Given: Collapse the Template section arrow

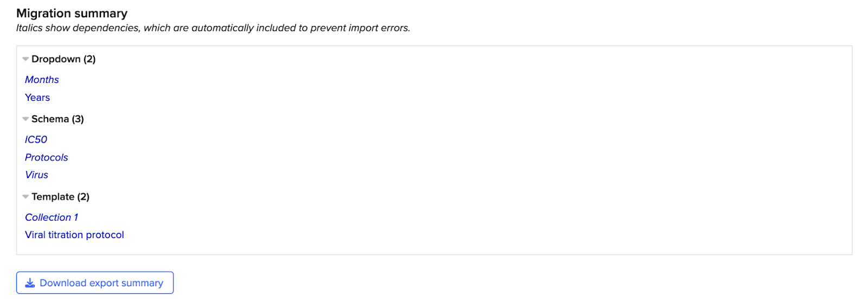Looking at the screenshot, I should tap(25, 197).
